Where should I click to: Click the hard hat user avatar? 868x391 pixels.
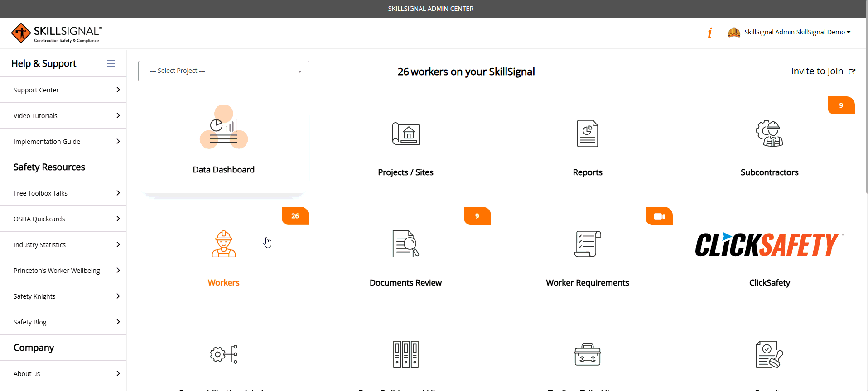click(734, 32)
